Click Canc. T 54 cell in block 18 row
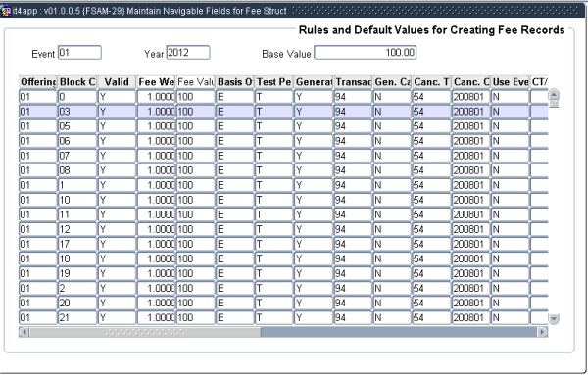The width and height of the screenshot is (588, 375). [431, 258]
